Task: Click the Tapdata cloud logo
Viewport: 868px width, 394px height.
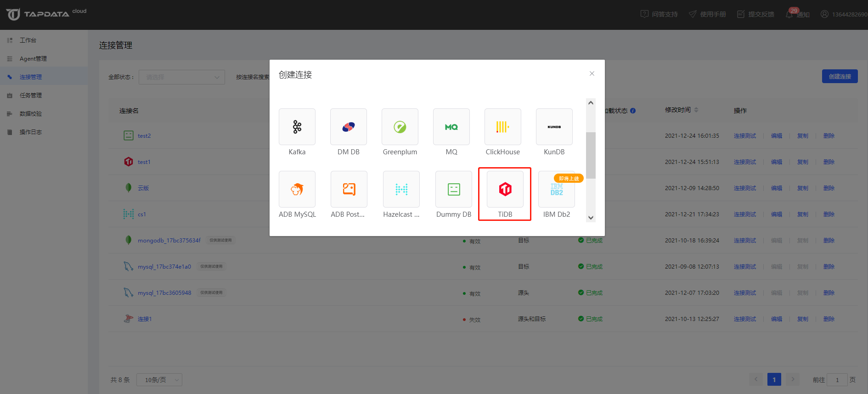Action: click(x=46, y=14)
